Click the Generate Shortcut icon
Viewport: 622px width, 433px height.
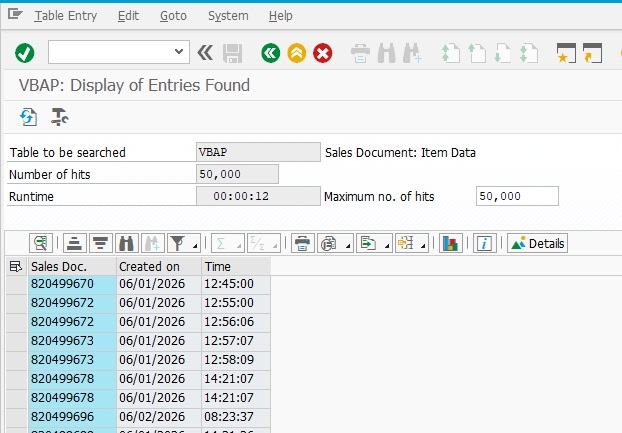(593, 53)
